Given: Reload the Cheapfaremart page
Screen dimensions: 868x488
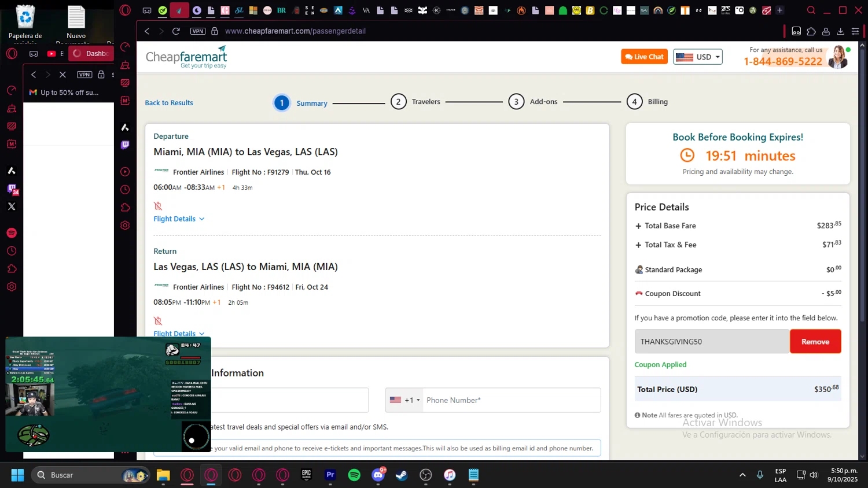Looking at the screenshot, I should [x=176, y=31].
